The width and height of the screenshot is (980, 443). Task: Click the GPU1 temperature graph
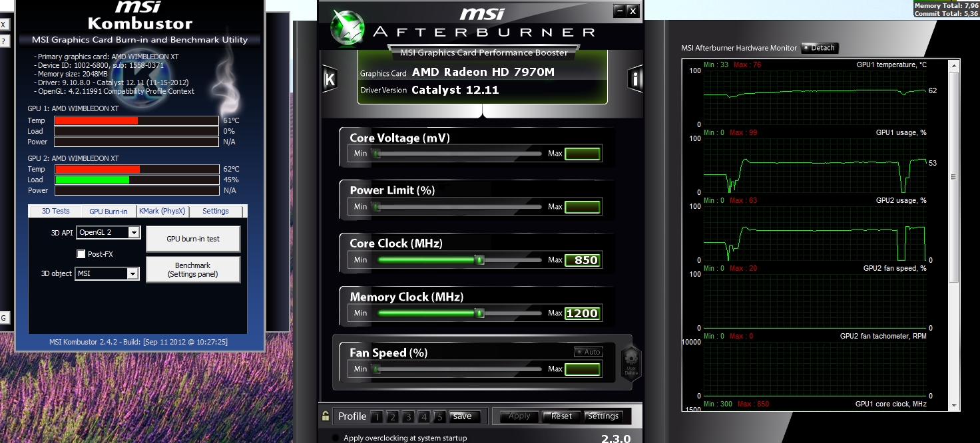[x=815, y=97]
